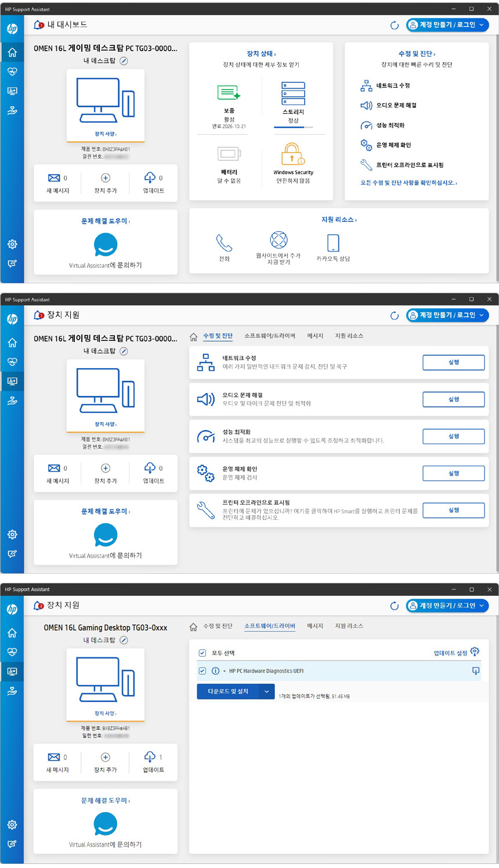The height and width of the screenshot is (868, 499).
Task: Expand the arrow beside 다운로드 및 설치 button
Action: [266, 691]
